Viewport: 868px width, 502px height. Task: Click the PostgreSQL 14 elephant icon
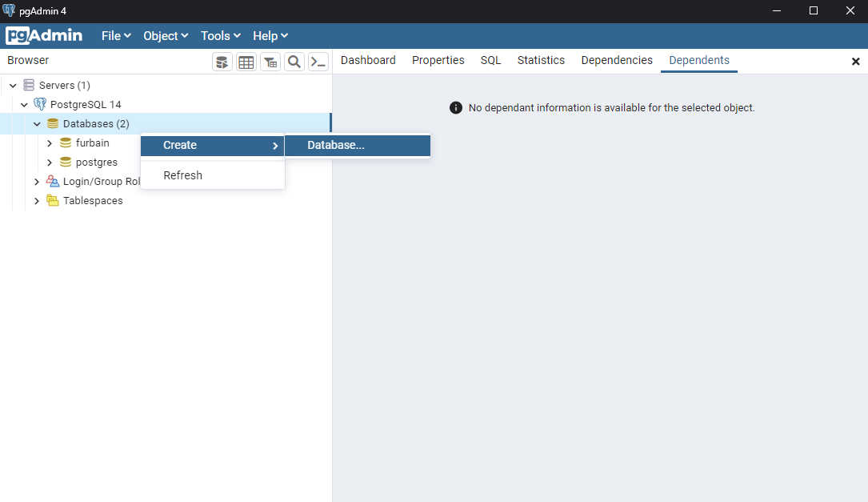[x=40, y=104]
